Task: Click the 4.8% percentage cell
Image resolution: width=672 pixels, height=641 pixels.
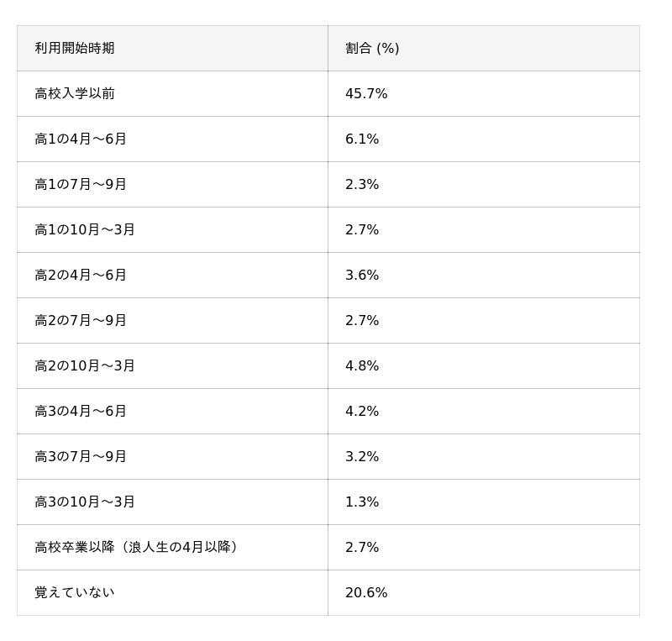Action: coord(362,366)
